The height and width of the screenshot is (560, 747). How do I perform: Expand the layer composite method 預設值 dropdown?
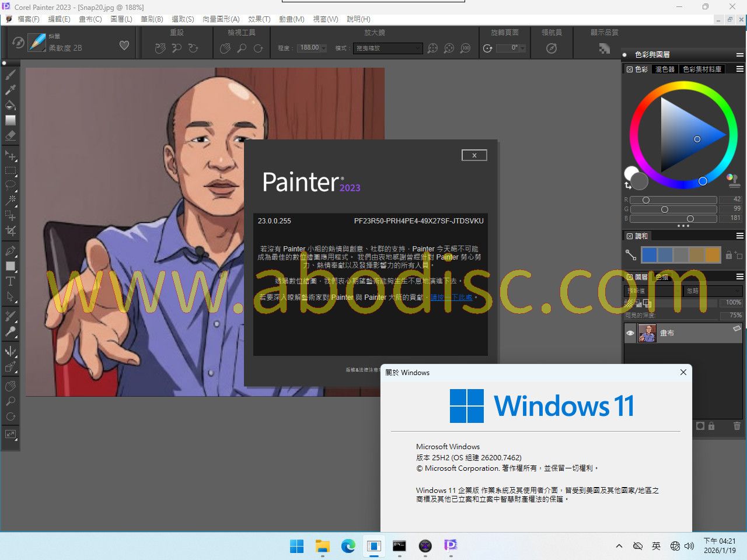click(651, 290)
